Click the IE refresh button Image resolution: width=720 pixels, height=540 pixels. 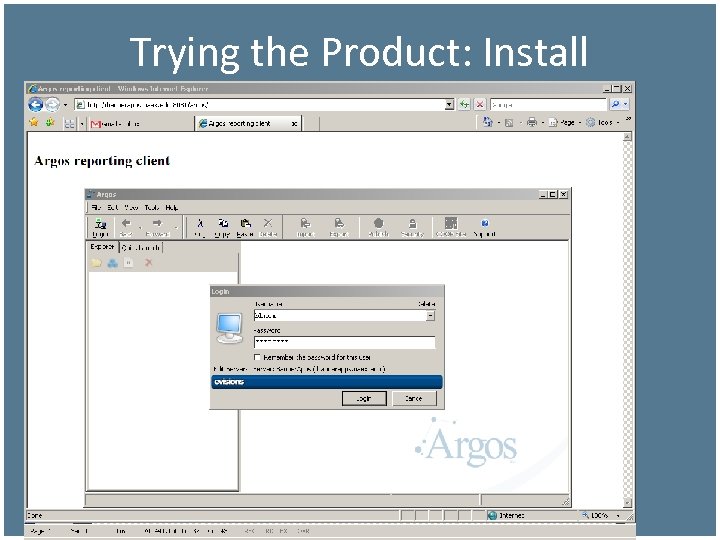point(464,105)
